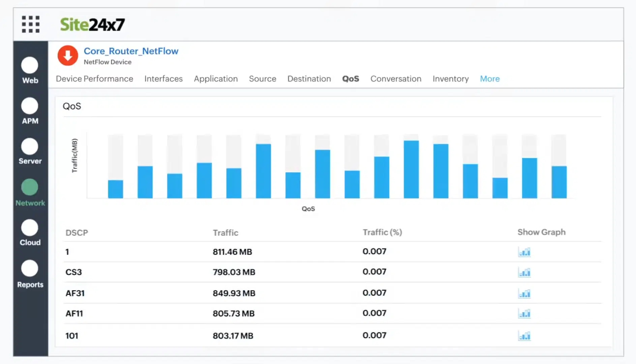Open the Cloud sidebar section
Viewport: 636px width, 364px height.
click(30, 228)
